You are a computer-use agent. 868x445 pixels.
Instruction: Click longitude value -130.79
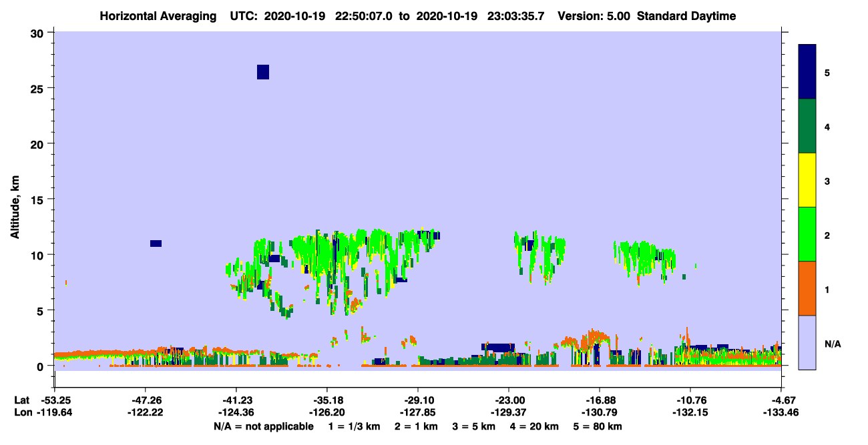600,413
